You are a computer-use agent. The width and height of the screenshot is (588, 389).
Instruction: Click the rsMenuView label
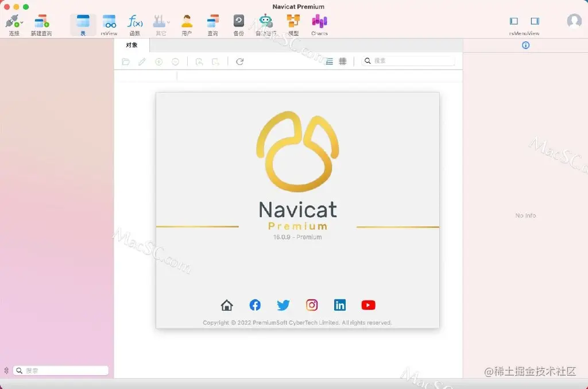524,33
